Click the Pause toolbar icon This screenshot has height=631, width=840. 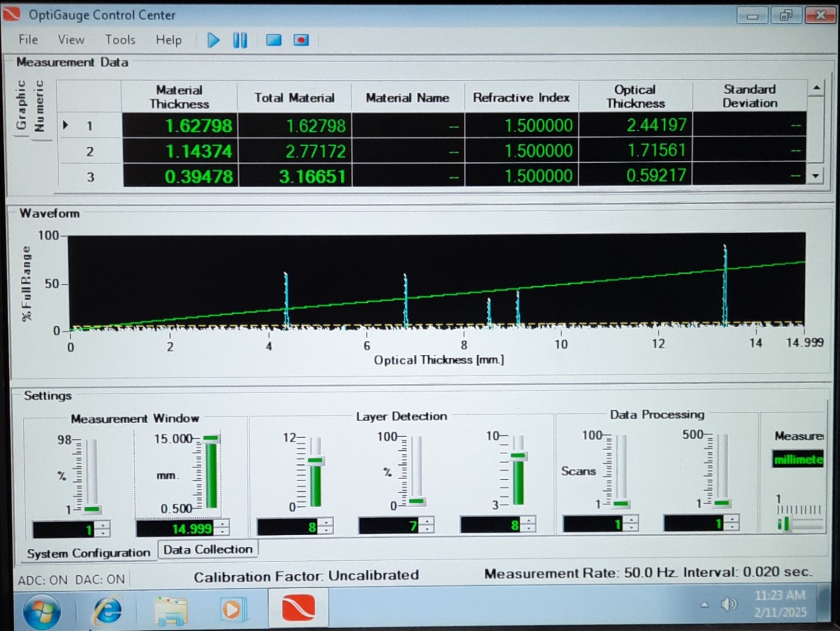coord(240,40)
